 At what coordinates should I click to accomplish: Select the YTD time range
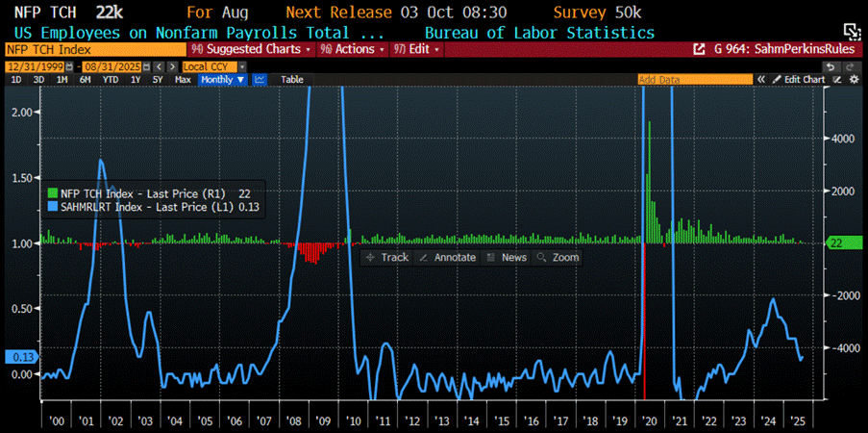[x=111, y=79]
